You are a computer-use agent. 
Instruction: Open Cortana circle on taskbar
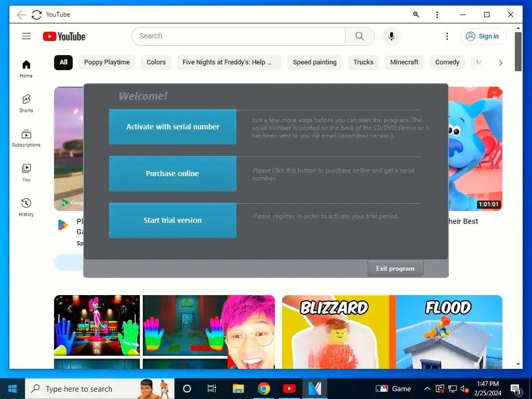[x=187, y=389]
